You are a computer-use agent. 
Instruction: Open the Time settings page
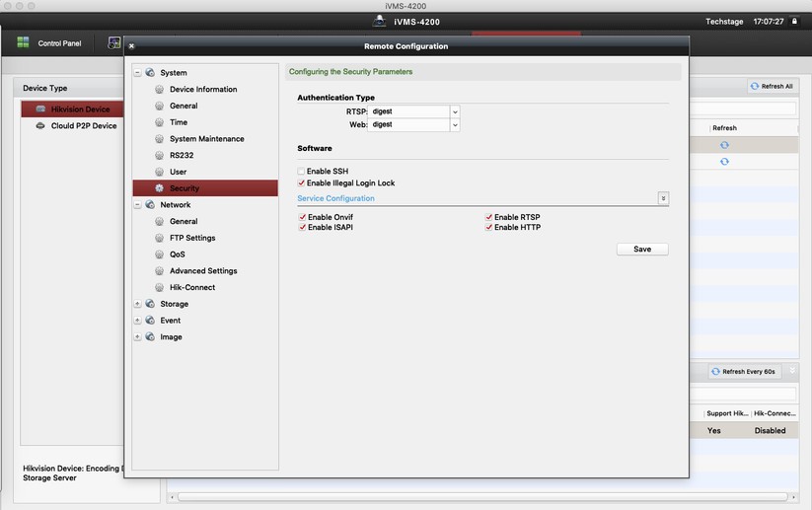point(179,122)
